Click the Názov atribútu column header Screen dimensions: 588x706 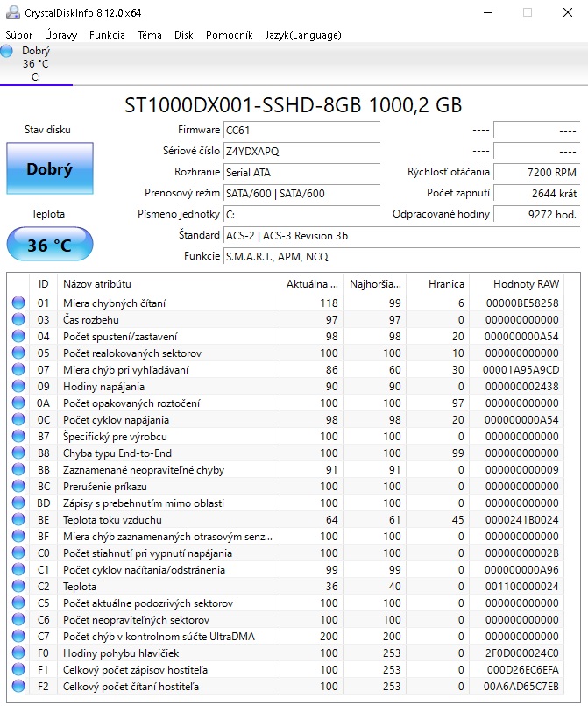point(96,284)
